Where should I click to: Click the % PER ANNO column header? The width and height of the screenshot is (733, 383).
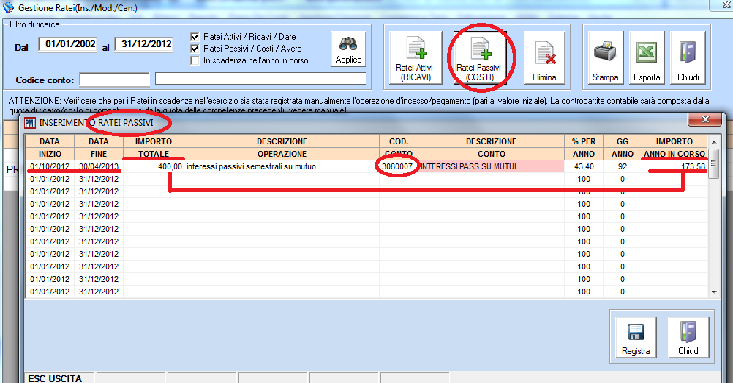[584, 147]
